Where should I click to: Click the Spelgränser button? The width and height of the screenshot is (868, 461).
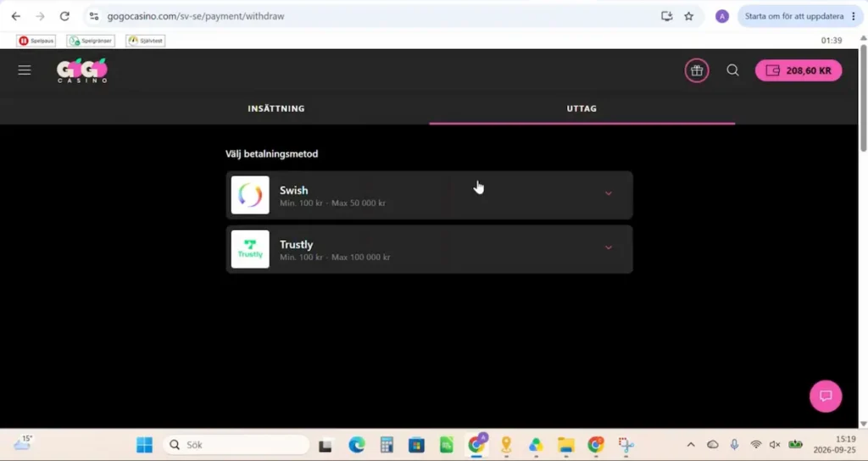pos(91,41)
